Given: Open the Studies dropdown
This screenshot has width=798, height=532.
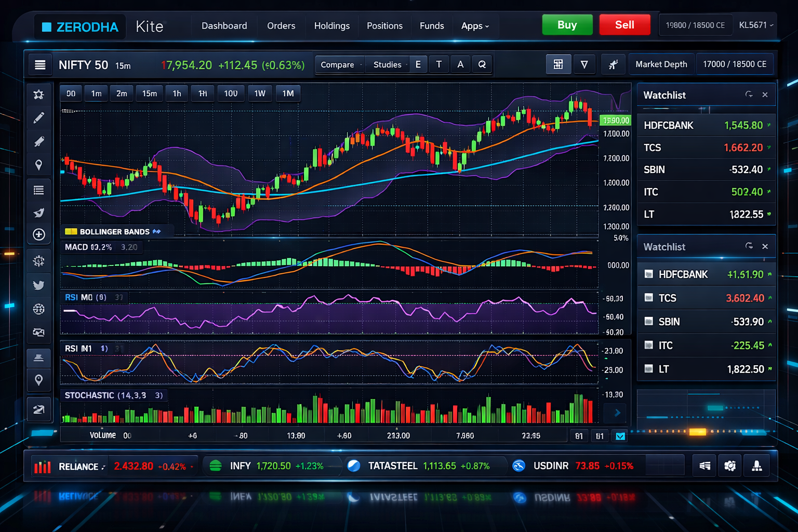Looking at the screenshot, I should pyautogui.click(x=387, y=64).
